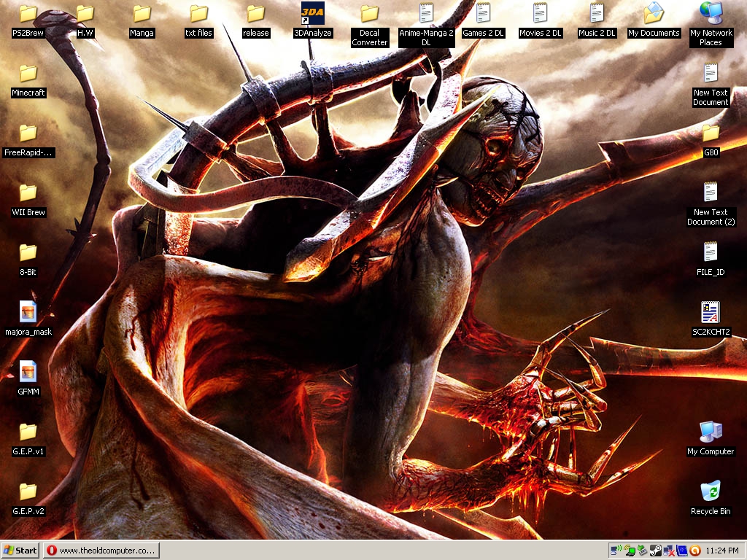Image resolution: width=747 pixels, height=560 pixels.
Task: Click the Start button
Action: pyautogui.click(x=20, y=551)
